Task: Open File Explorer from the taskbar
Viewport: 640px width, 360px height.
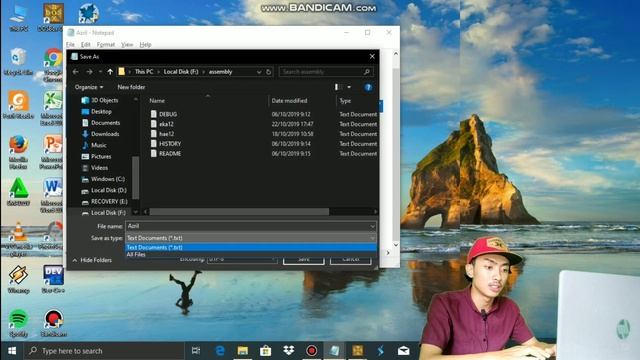Action: 243,351
